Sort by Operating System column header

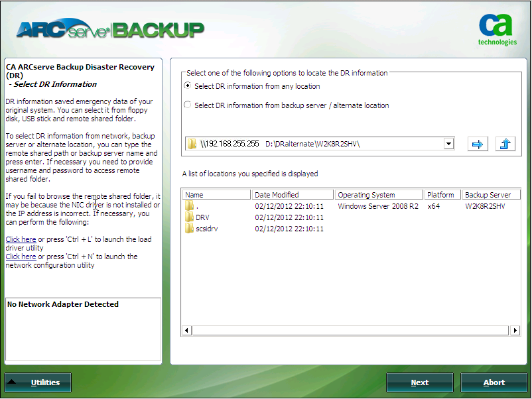click(379, 195)
